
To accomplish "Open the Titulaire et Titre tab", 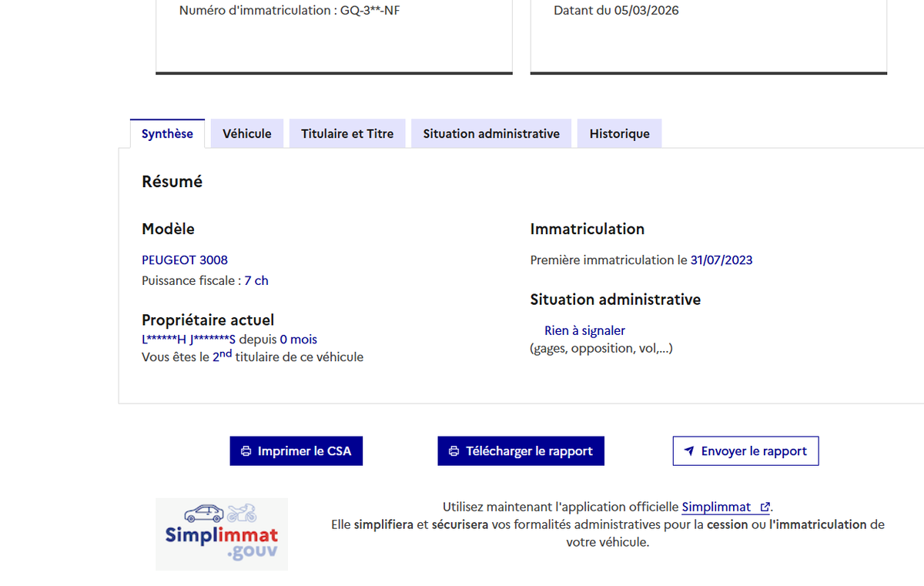I will [x=347, y=133].
